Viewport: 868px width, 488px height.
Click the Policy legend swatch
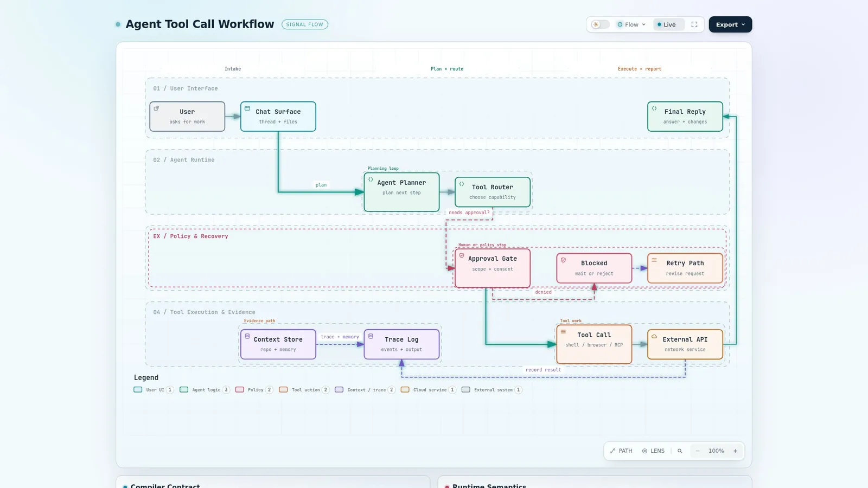[240, 389]
